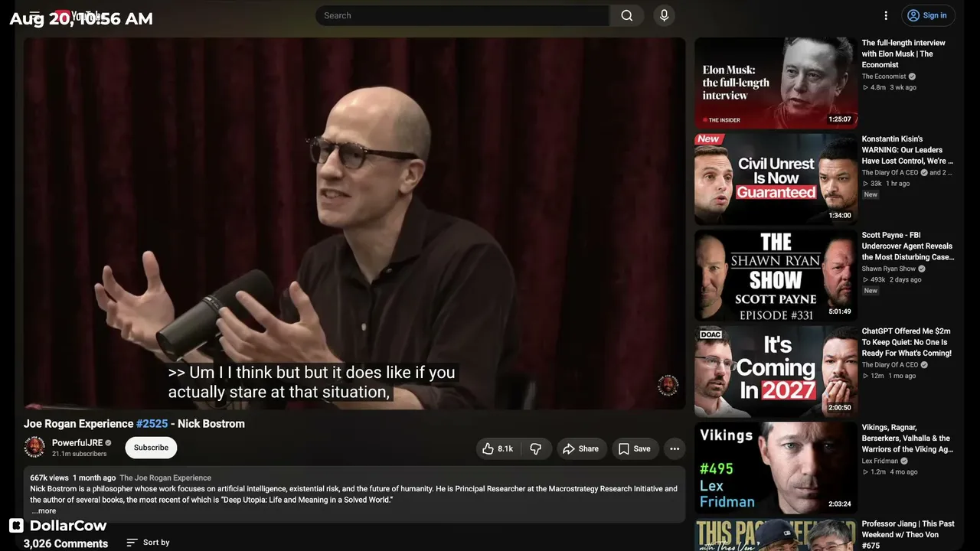
Task: Sign in to YouTube
Action: pos(927,15)
